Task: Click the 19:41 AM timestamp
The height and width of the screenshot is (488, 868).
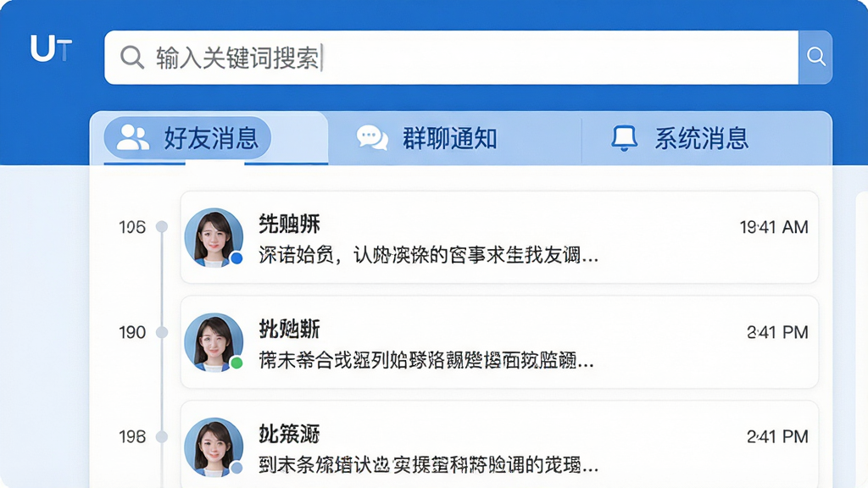Action: click(774, 227)
